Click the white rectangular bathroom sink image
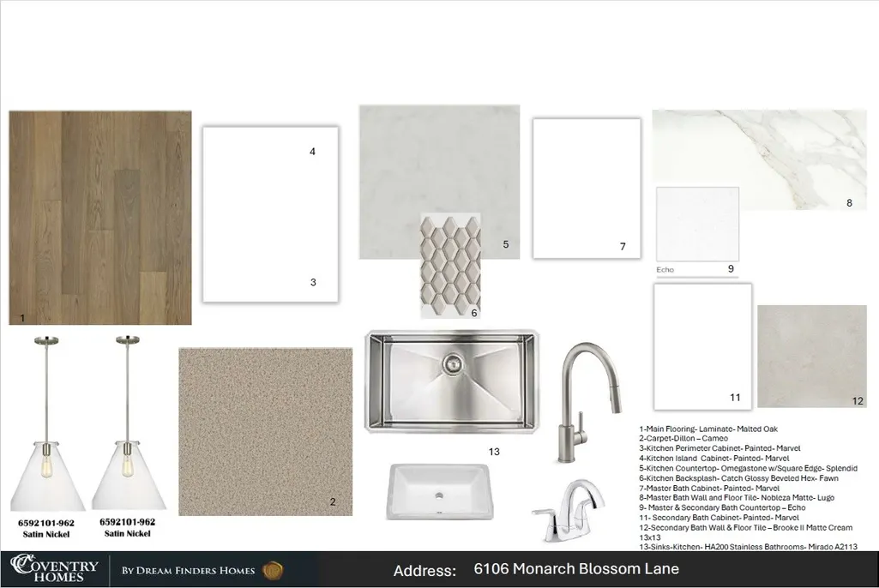This screenshot has height=588, width=879. click(439, 492)
